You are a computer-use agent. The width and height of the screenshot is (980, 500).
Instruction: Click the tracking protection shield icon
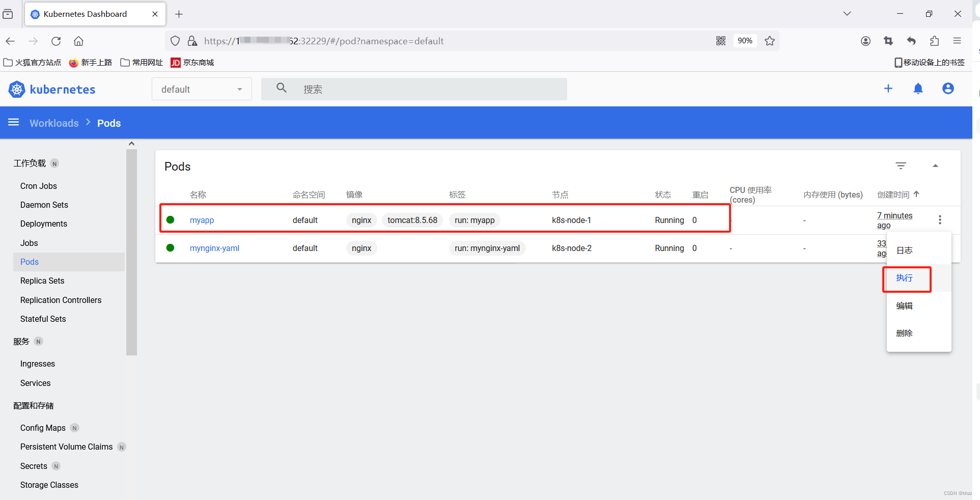click(x=175, y=41)
